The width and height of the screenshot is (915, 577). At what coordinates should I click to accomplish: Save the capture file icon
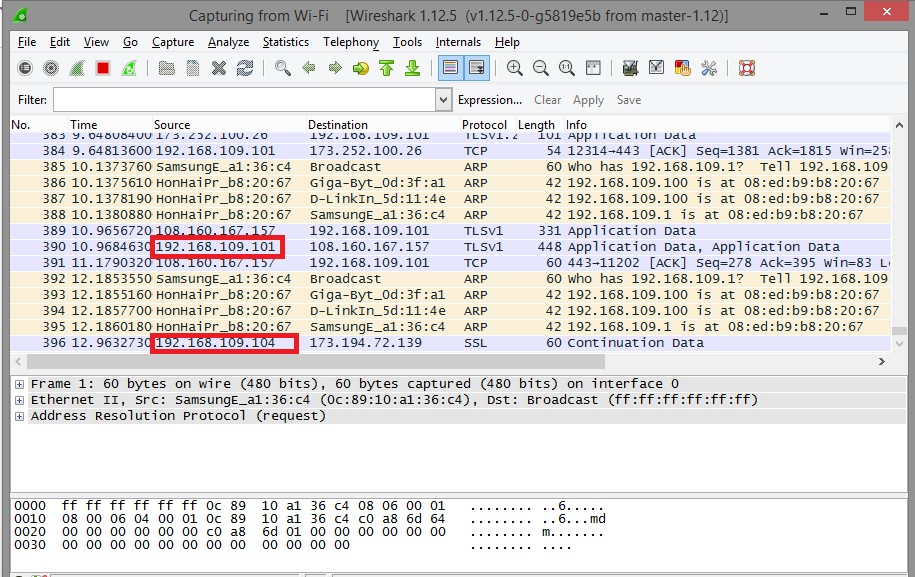[x=193, y=68]
